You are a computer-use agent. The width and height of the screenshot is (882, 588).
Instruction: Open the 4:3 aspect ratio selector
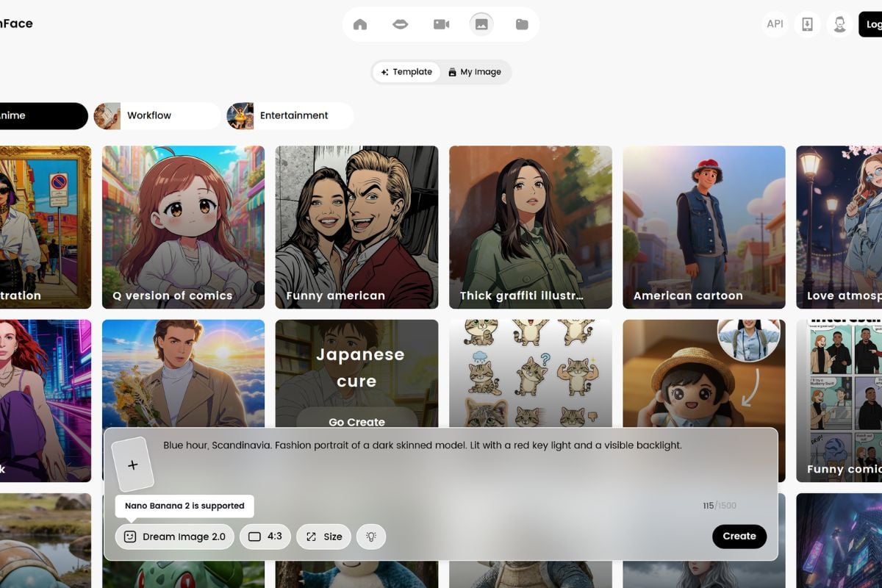[265, 537]
